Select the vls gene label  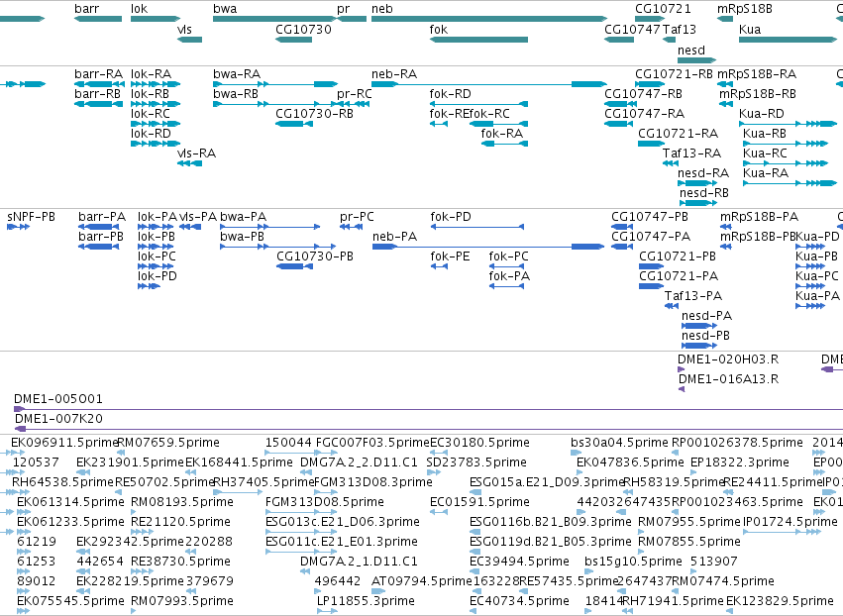tap(184, 30)
